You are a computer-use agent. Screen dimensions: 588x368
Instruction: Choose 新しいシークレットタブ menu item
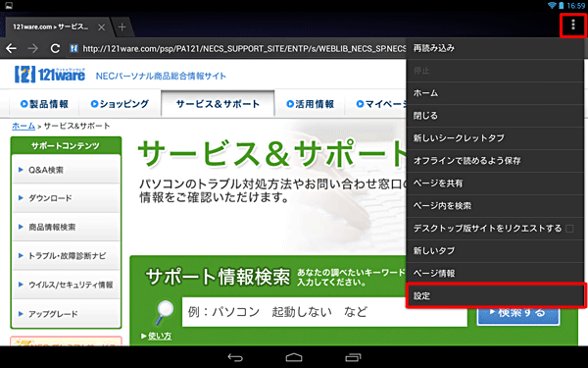(x=495, y=138)
